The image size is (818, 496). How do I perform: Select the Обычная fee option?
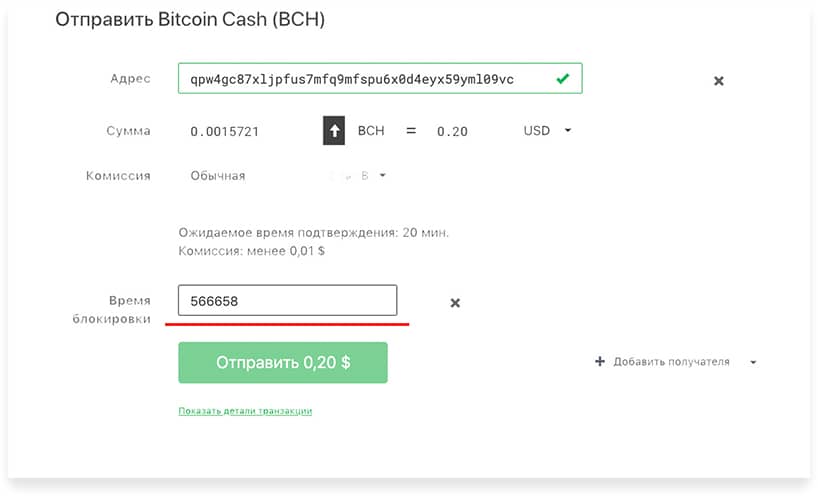(x=218, y=176)
